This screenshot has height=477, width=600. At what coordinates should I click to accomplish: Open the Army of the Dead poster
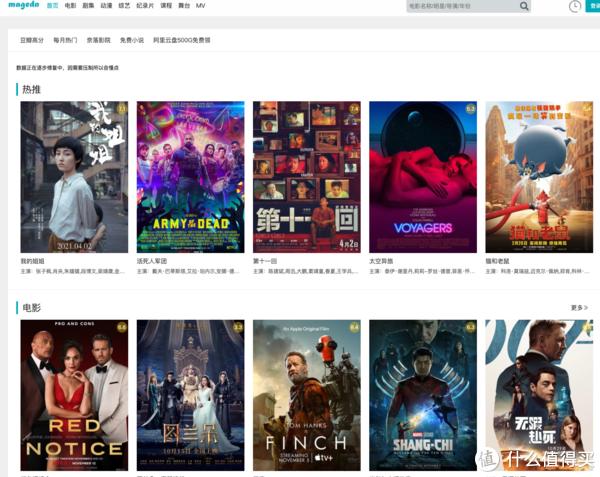(191, 177)
